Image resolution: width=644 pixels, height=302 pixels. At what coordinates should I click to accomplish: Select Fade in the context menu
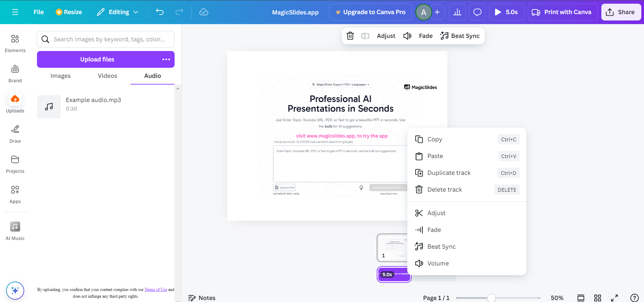467,230
